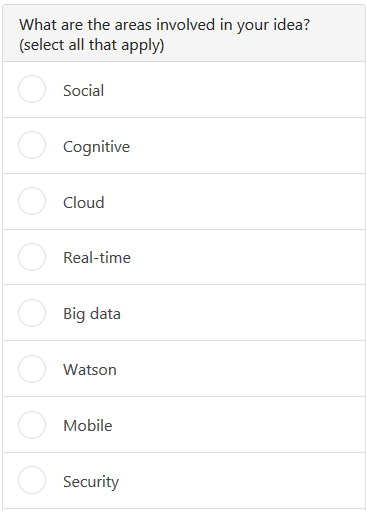Click empty background of the Cloud row

(x=233, y=201)
